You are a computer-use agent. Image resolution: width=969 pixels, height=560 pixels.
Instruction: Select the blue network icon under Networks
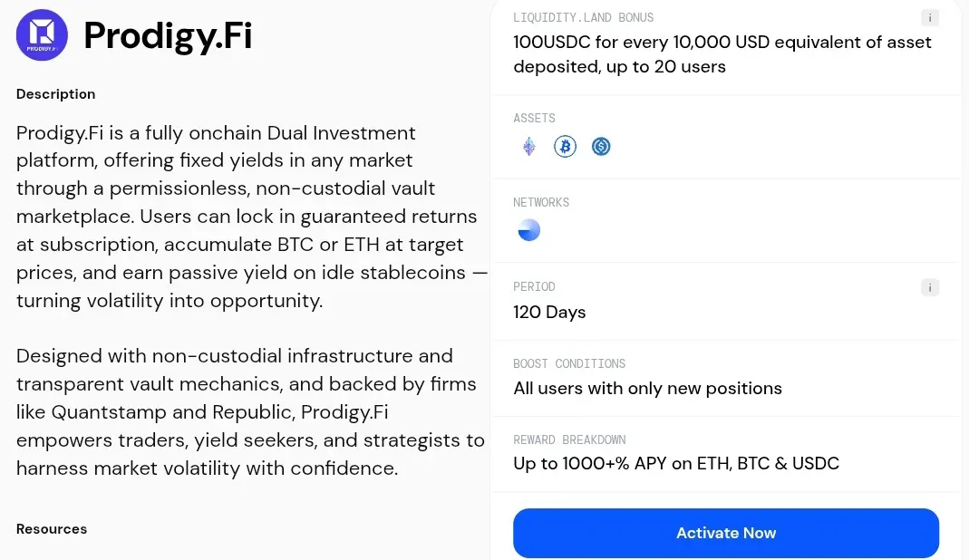pyautogui.click(x=529, y=230)
